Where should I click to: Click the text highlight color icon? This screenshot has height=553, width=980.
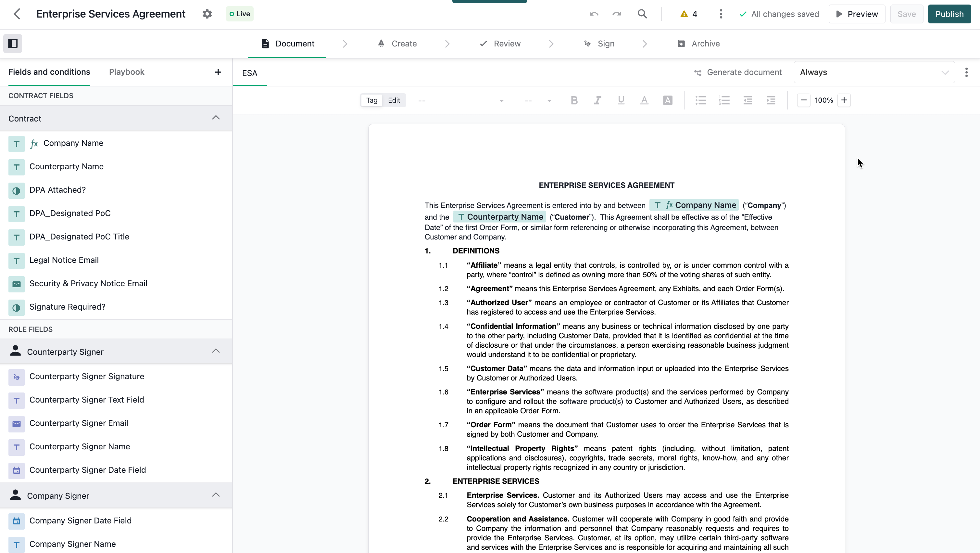click(x=668, y=100)
